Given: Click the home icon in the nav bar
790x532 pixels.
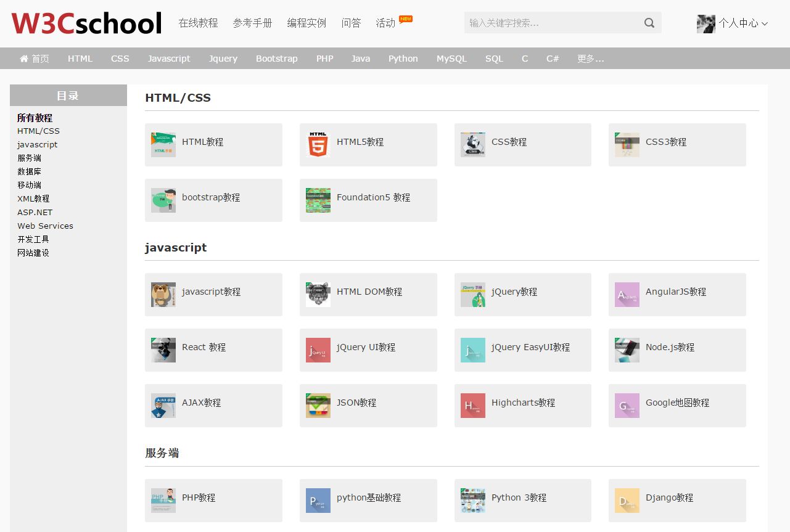Looking at the screenshot, I should 24,59.
